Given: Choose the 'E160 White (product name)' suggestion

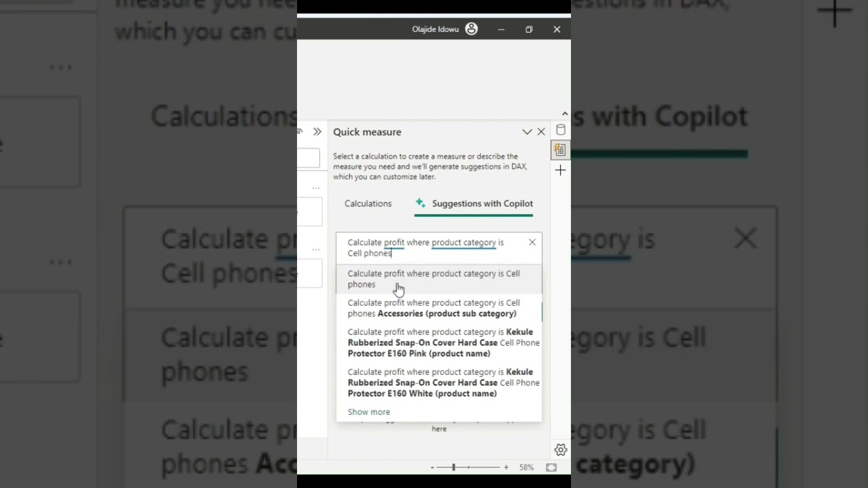Looking at the screenshot, I should coord(439,383).
